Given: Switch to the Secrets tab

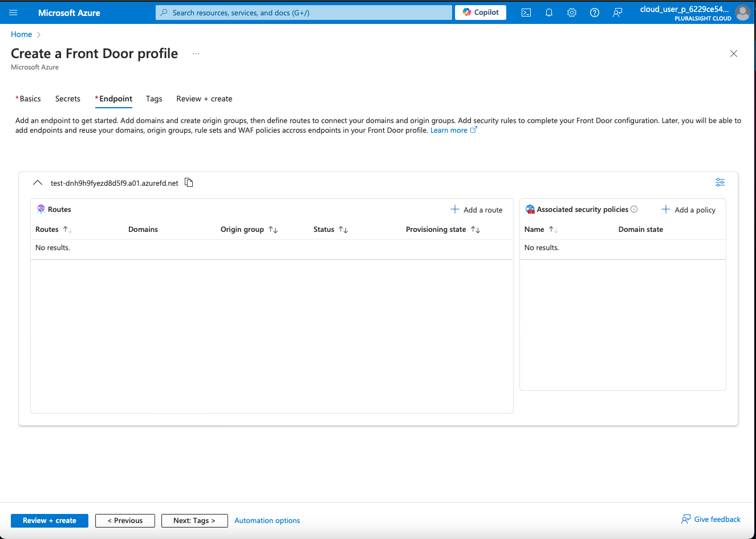Looking at the screenshot, I should coord(68,99).
